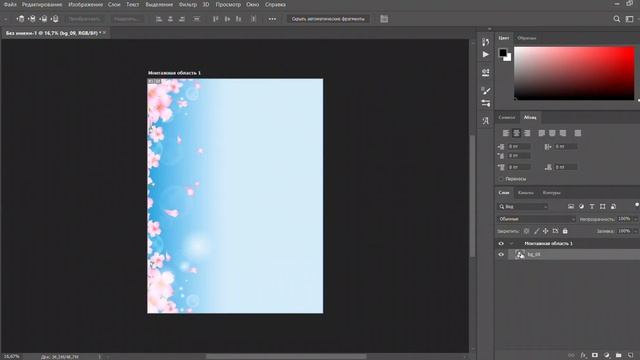Lock transparent pixels

[527, 231]
